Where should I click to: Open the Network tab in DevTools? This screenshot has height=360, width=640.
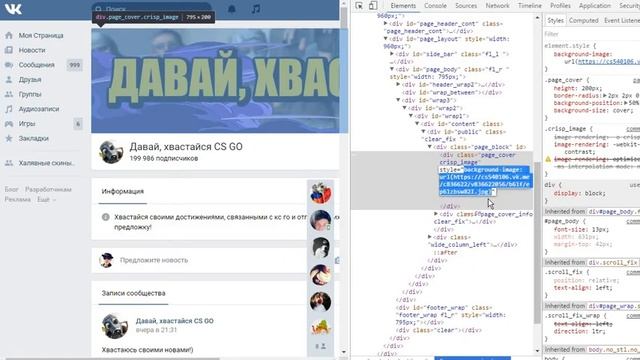tap(497, 6)
